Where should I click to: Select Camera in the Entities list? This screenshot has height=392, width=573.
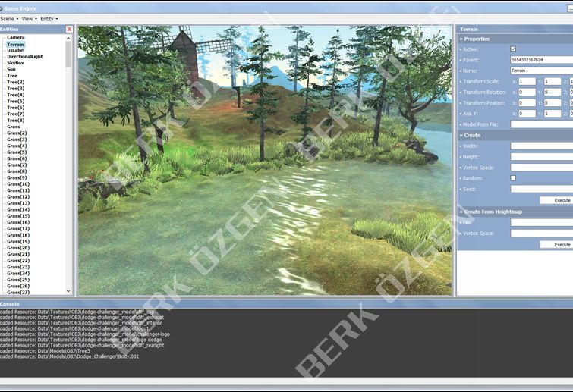pyautogui.click(x=16, y=38)
